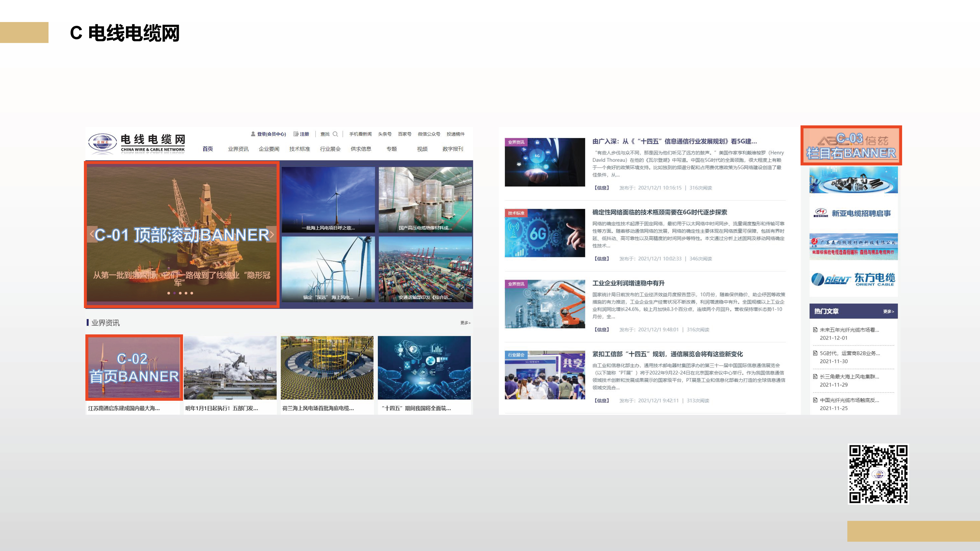Advance the top banner with right arrow

[272, 234]
